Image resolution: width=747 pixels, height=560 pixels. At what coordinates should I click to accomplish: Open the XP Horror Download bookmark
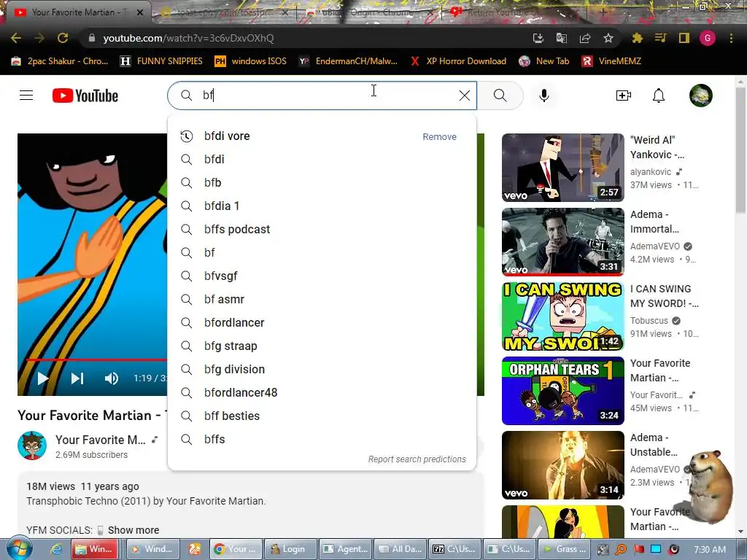(x=458, y=61)
